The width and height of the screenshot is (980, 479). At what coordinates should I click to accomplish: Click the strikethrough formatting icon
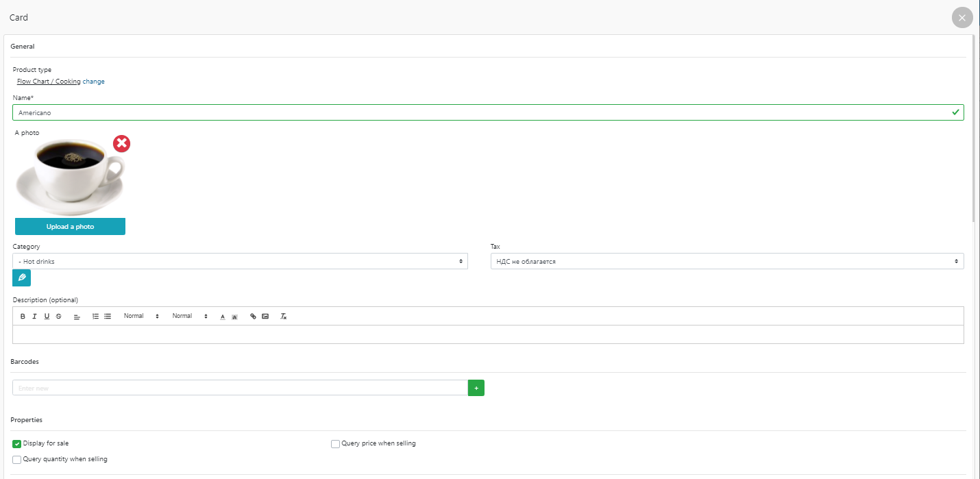click(58, 317)
